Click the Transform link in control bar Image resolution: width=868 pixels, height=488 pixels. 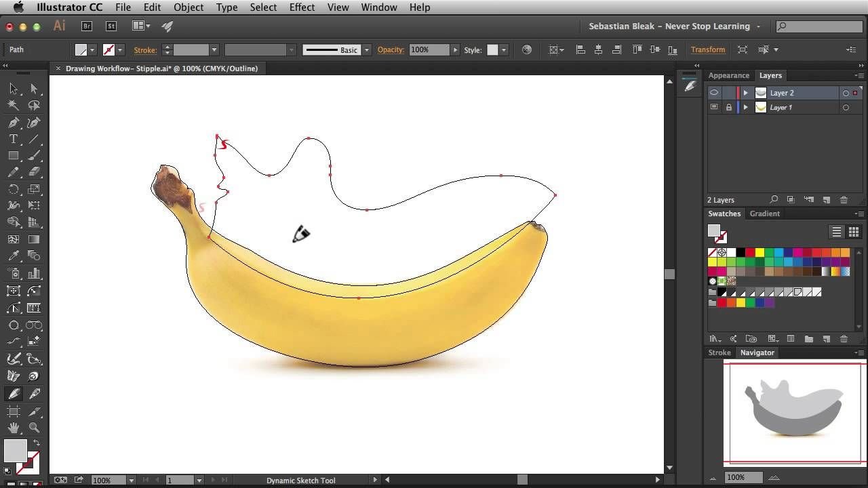[707, 50]
